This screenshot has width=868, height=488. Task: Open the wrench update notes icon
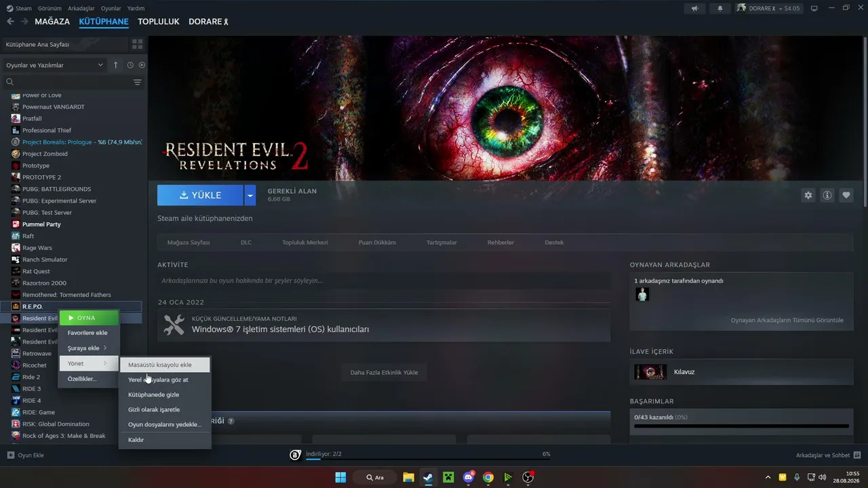click(174, 325)
